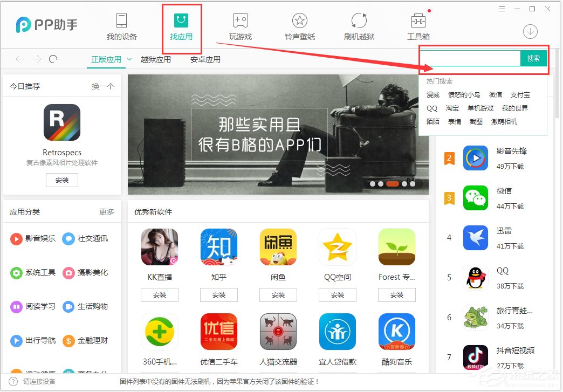Screen dimensions: 563x392
Task: Open the 知乎 app icon
Action: click(x=218, y=247)
